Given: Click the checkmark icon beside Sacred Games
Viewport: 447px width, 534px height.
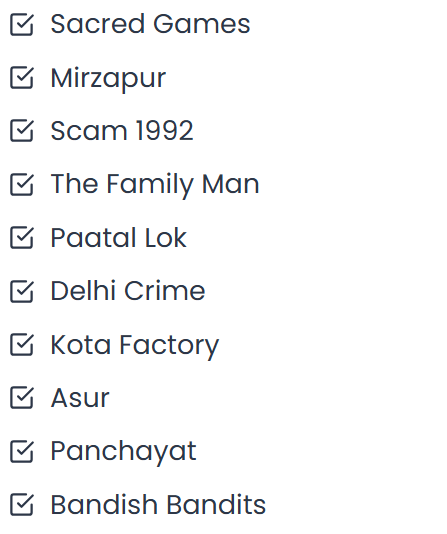Looking at the screenshot, I should (22, 25).
